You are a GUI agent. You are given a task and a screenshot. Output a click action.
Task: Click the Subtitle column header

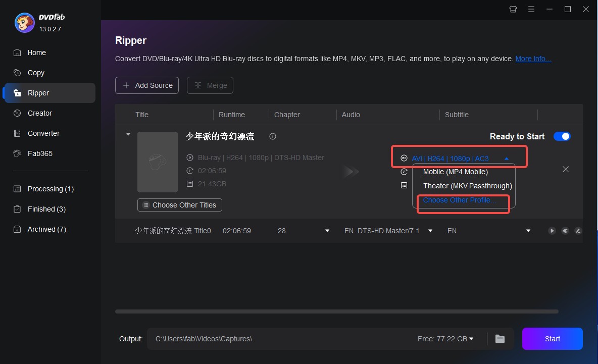(x=457, y=115)
